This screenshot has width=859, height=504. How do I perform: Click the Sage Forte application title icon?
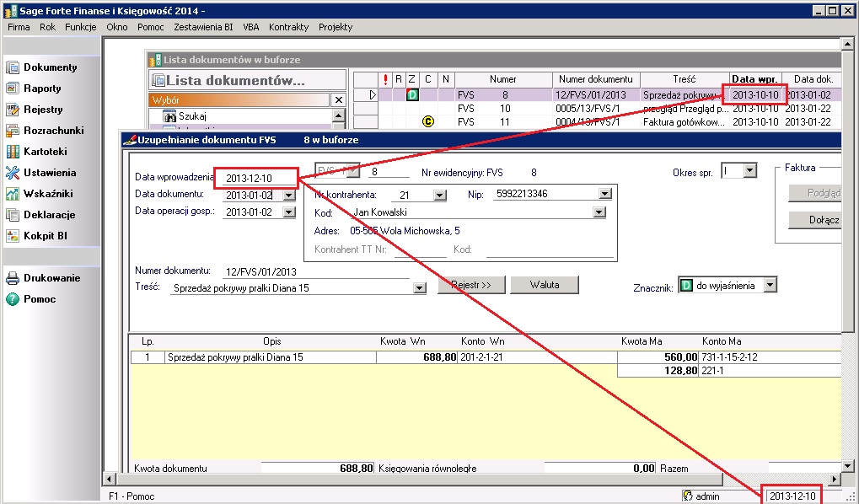coord(10,10)
